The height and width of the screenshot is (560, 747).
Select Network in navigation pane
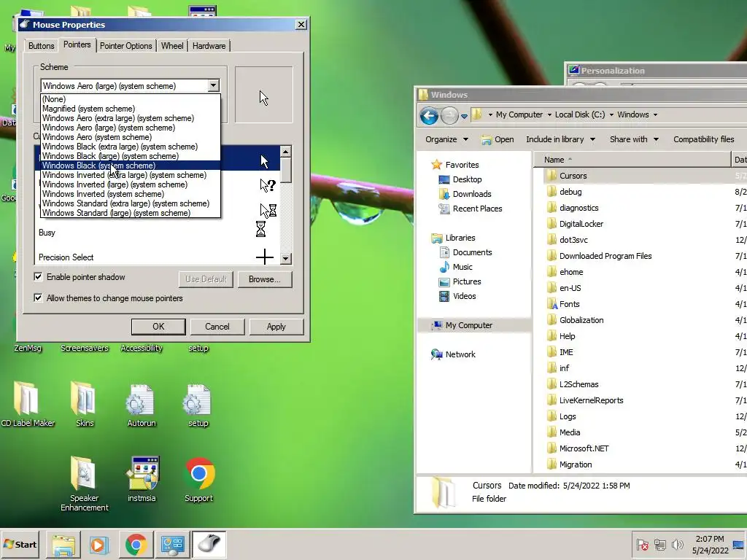pos(460,354)
